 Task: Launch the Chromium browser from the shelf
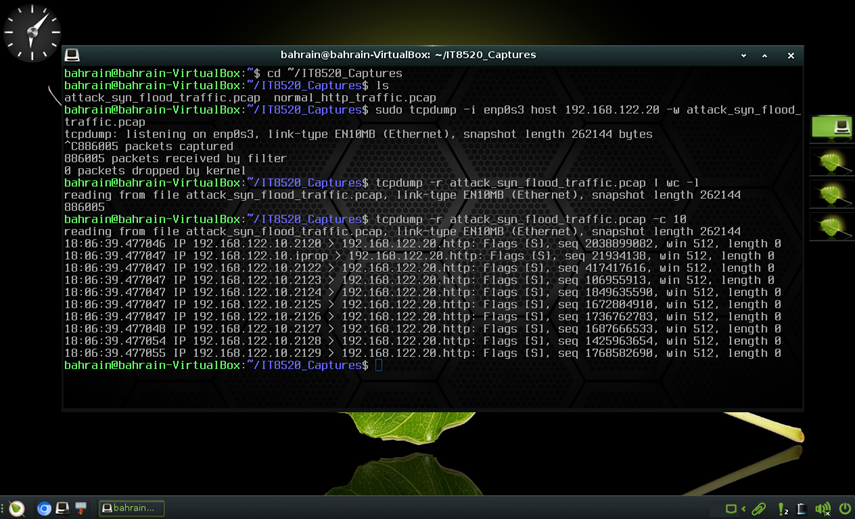tap(44, 509)
